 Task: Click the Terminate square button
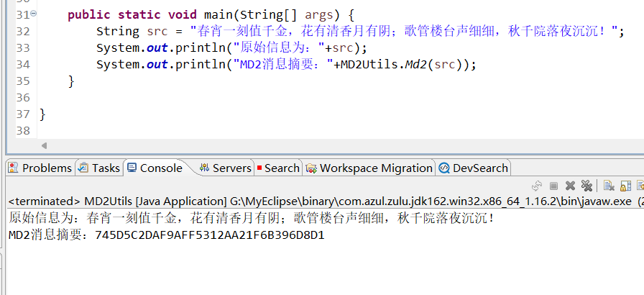point(553,186)
